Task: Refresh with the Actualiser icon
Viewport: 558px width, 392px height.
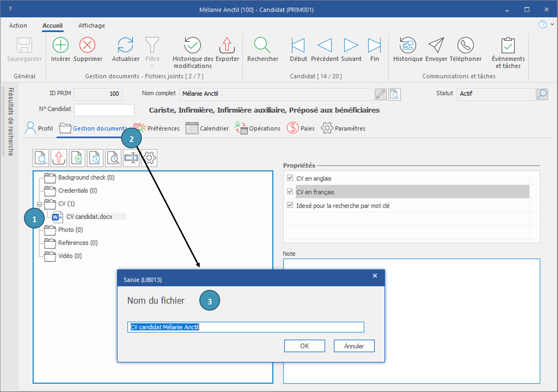Action: (x=125, y=46)
